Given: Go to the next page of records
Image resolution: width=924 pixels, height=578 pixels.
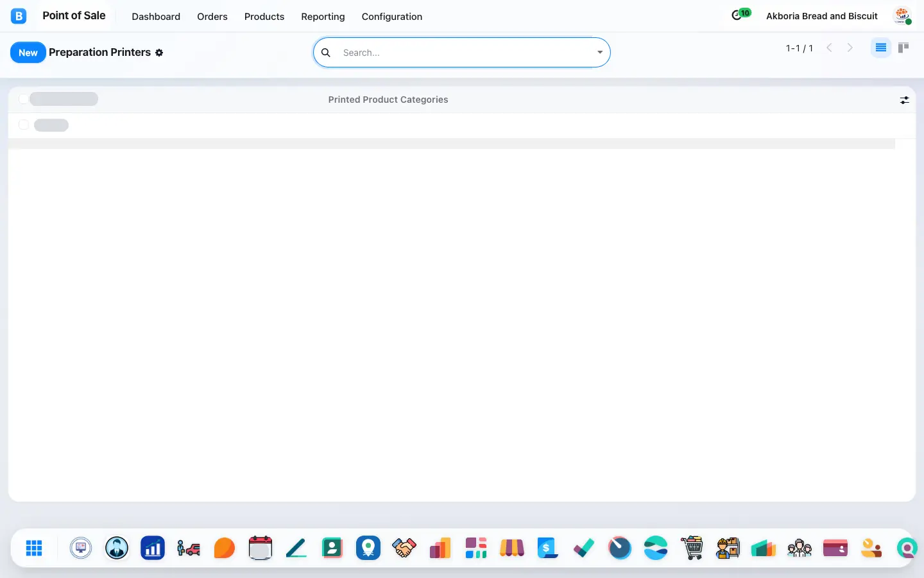Looking at the screenshot, I should point(850,48).
